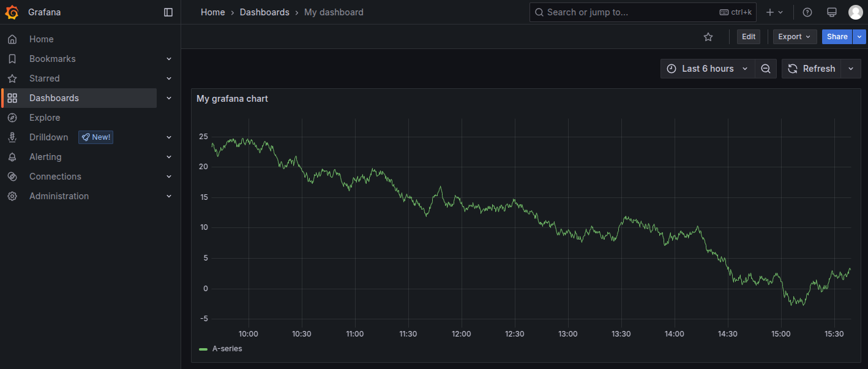868x369 pixels.
Task: Expand the Starred section chevron
Action: [x=169, y=78]
